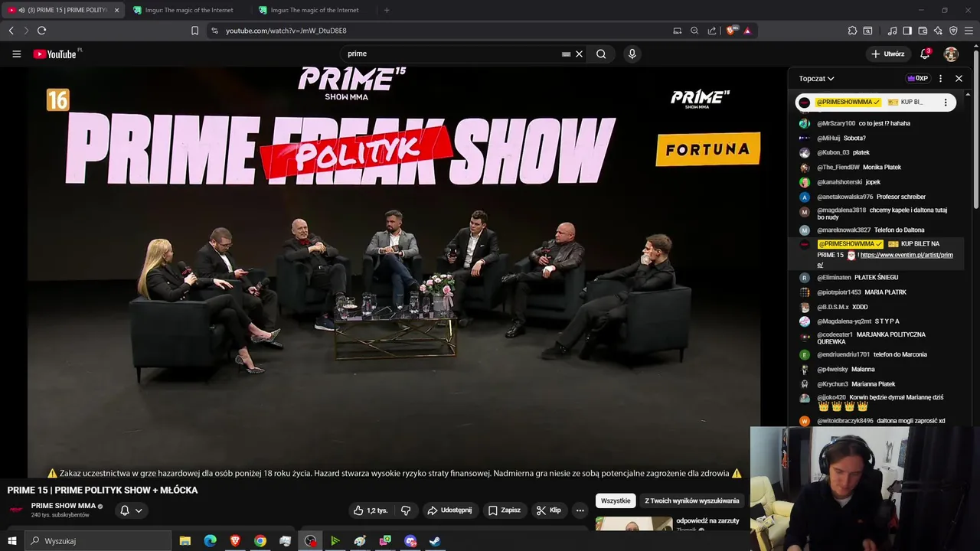Run the search with the magnifier button
The image size is (980, 551).
601,54
